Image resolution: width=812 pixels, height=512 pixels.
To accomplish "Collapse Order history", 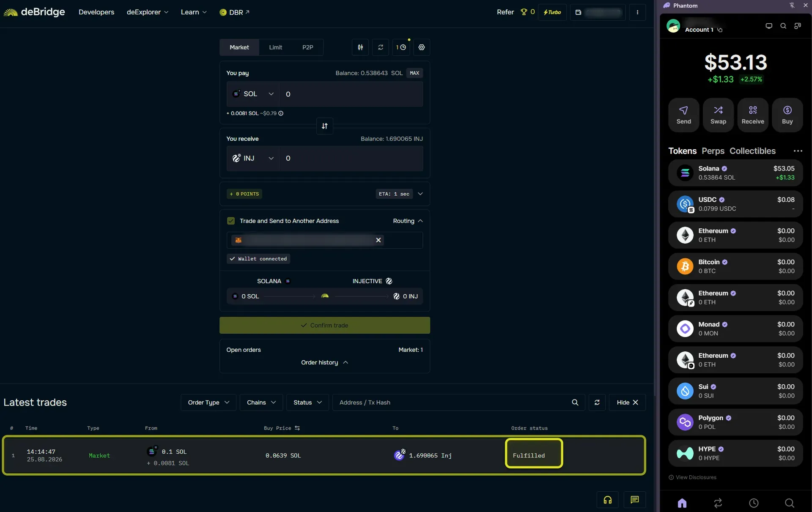I will (x=324, y=362).
